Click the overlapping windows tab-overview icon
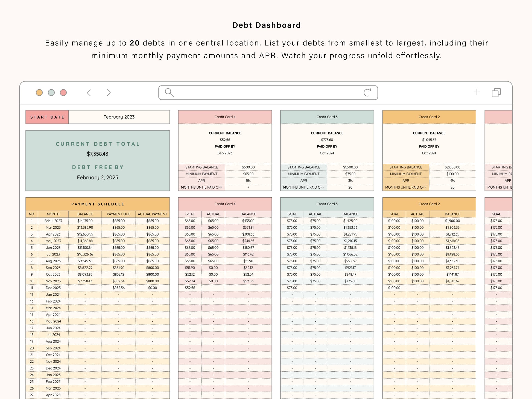Screen dimensions: 532x399 coord(496,93)
